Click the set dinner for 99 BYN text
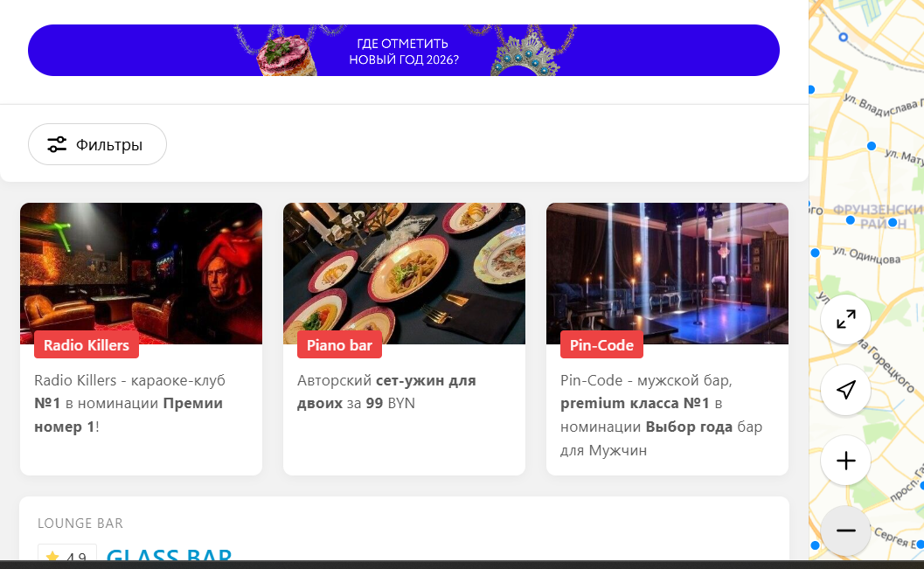The width and height of the screenshot is (924, 569). 386,392
